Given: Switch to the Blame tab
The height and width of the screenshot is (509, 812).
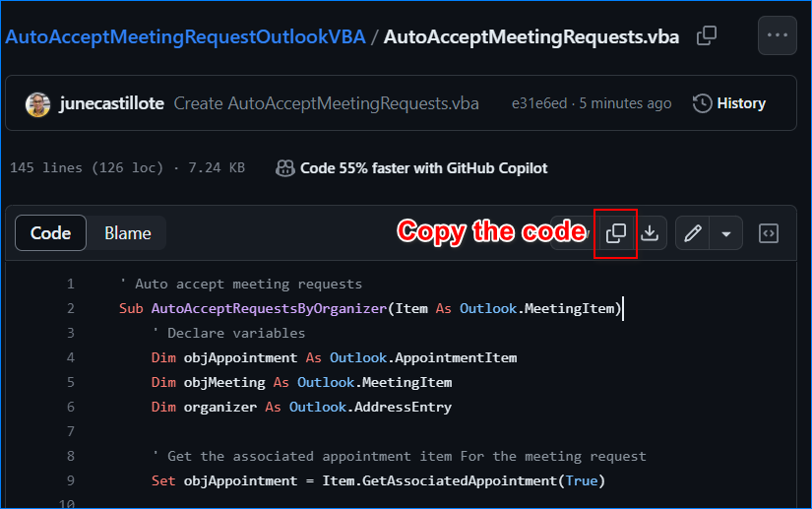Looking at the screenshot, I should [127, 233].
